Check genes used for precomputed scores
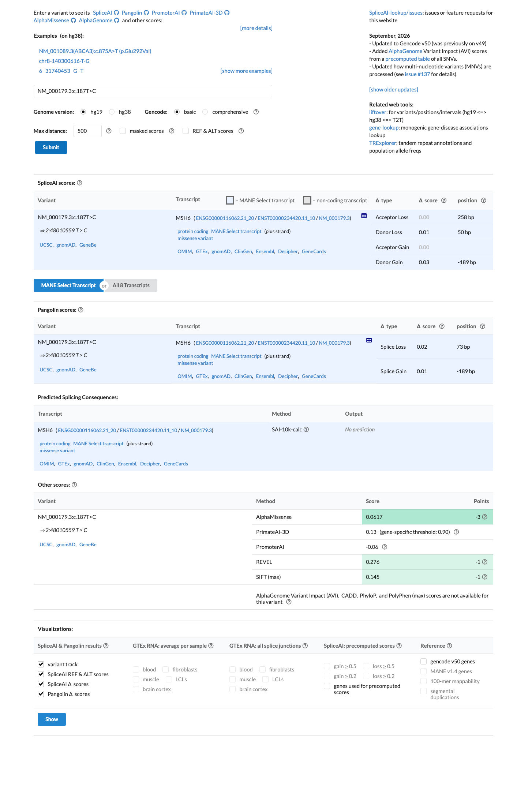 coord(327,686)
